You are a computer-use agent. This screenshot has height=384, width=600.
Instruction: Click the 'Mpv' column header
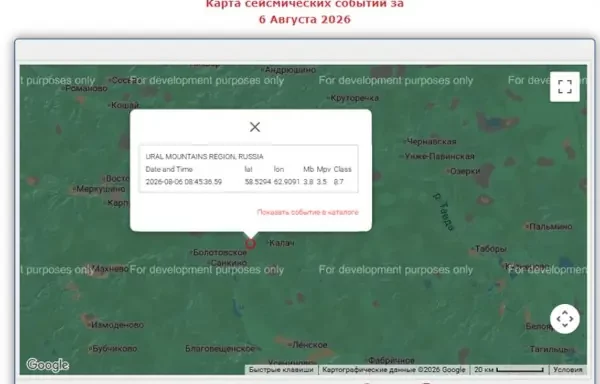point(324,169)
